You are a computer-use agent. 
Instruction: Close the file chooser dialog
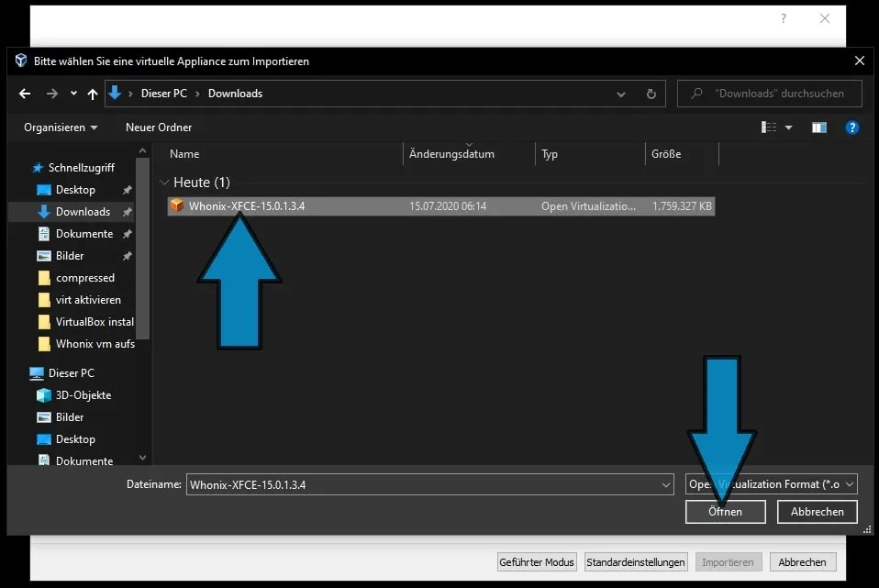[860, 61]
